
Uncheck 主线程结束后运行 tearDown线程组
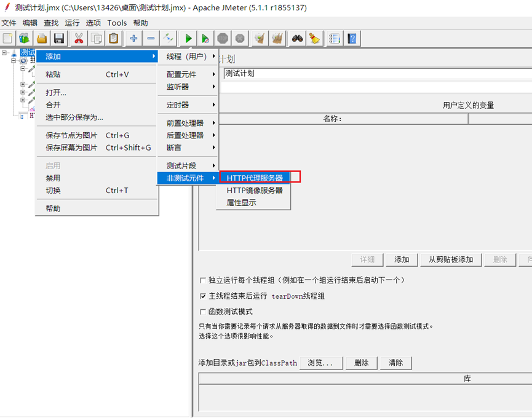[203, 296]
